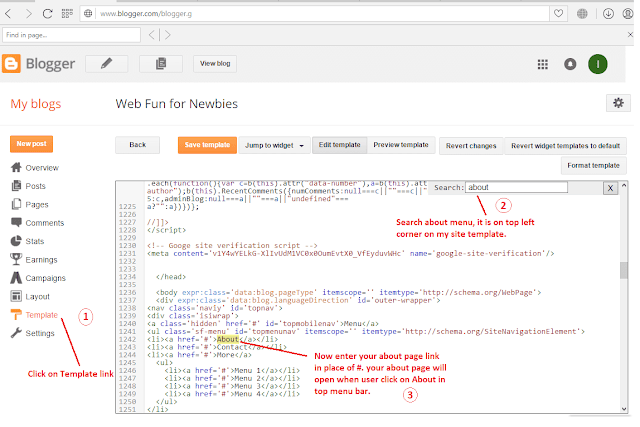
Task: Click the globe site info icon
Action: (88, 14)
